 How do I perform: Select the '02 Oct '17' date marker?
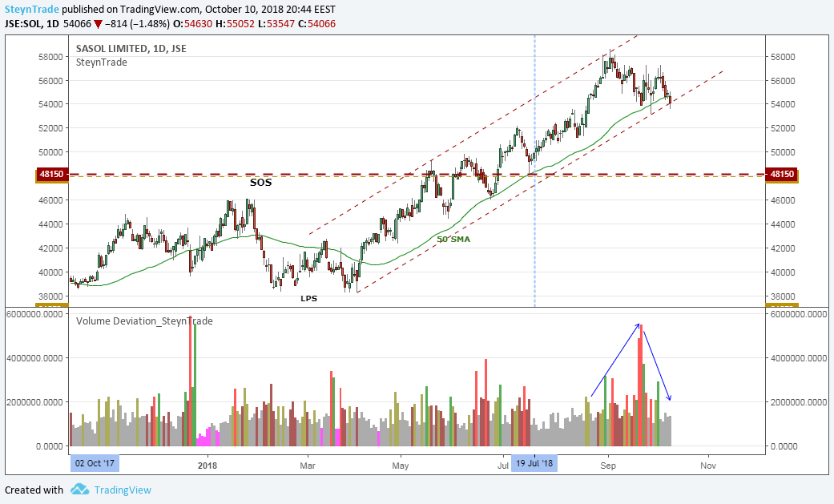(x=95, y=463)
